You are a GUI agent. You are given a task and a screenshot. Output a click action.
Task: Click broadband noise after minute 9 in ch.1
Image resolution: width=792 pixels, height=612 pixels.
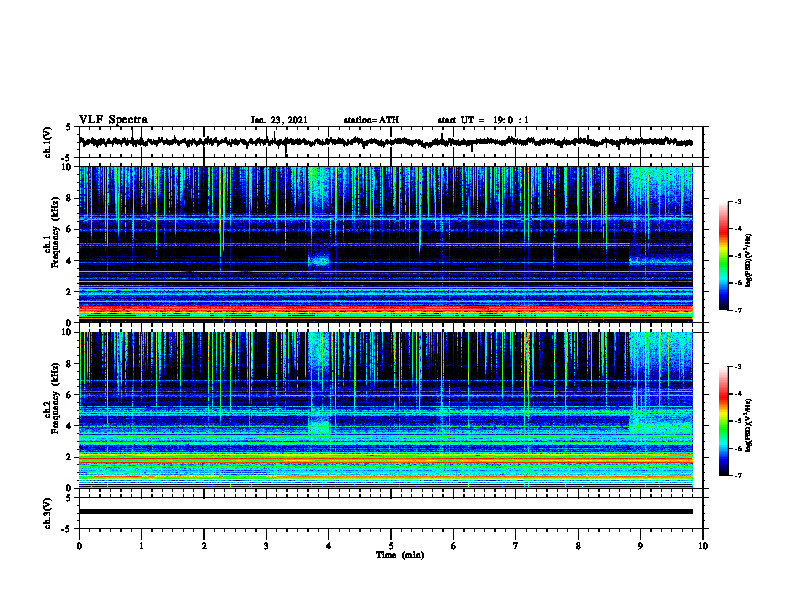point(661,194)
